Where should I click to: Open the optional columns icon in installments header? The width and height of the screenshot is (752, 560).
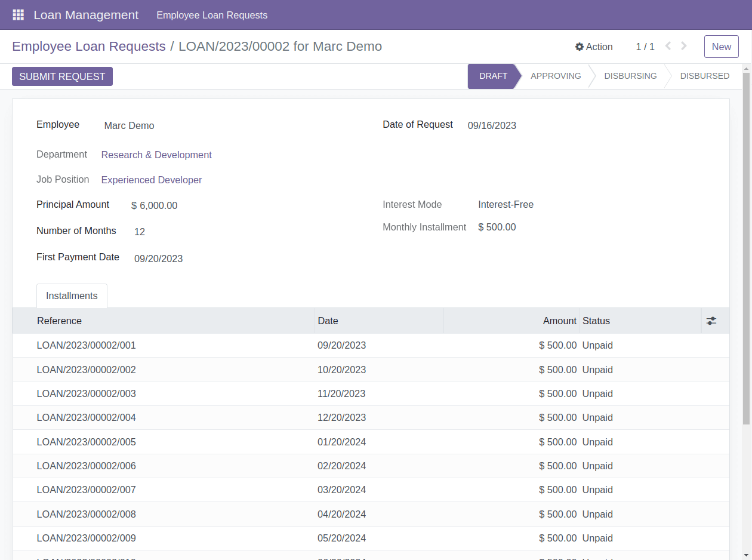pyautogui.click(x=711, y=321)
